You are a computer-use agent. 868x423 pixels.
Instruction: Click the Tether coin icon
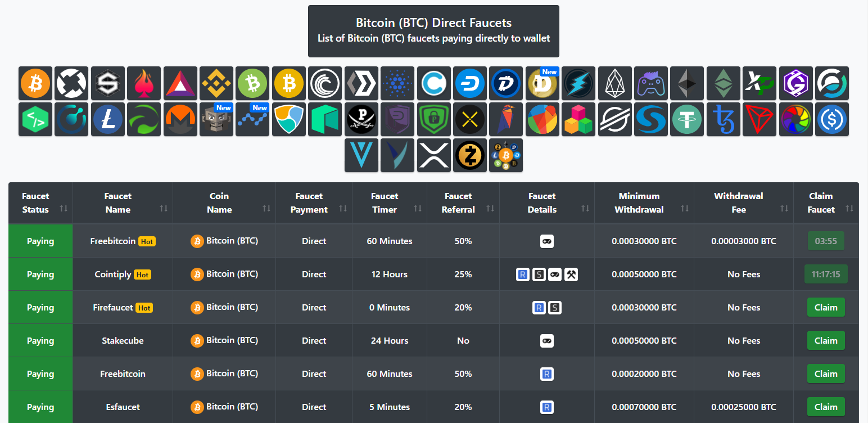pos(687,119)
